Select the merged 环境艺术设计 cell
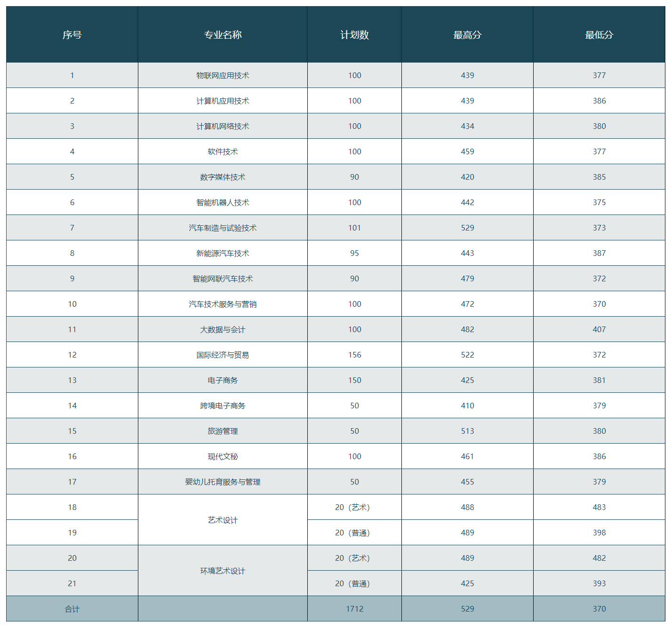Viewport: 672px width, 629px height. (223, 571)
